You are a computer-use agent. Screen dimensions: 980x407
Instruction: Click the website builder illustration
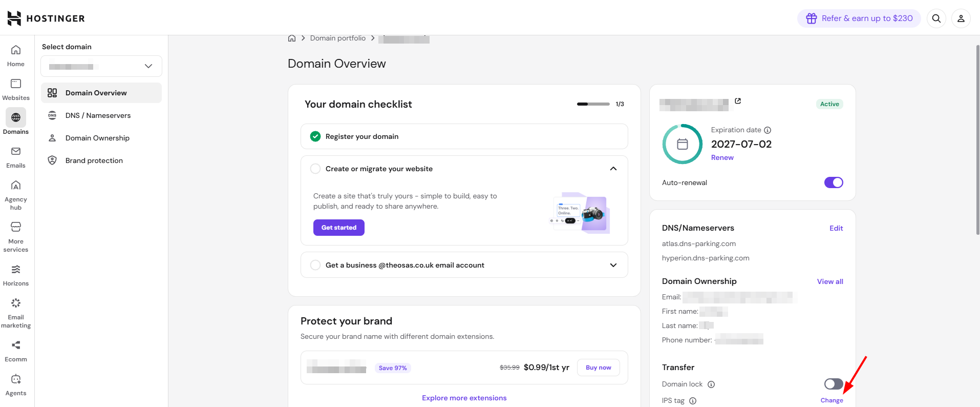point(579,213)
